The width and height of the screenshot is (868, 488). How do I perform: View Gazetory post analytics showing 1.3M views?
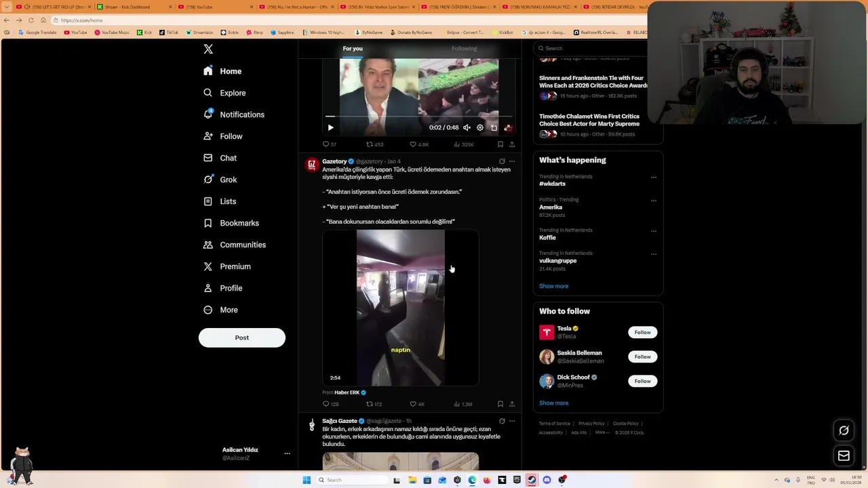point(463,404)
